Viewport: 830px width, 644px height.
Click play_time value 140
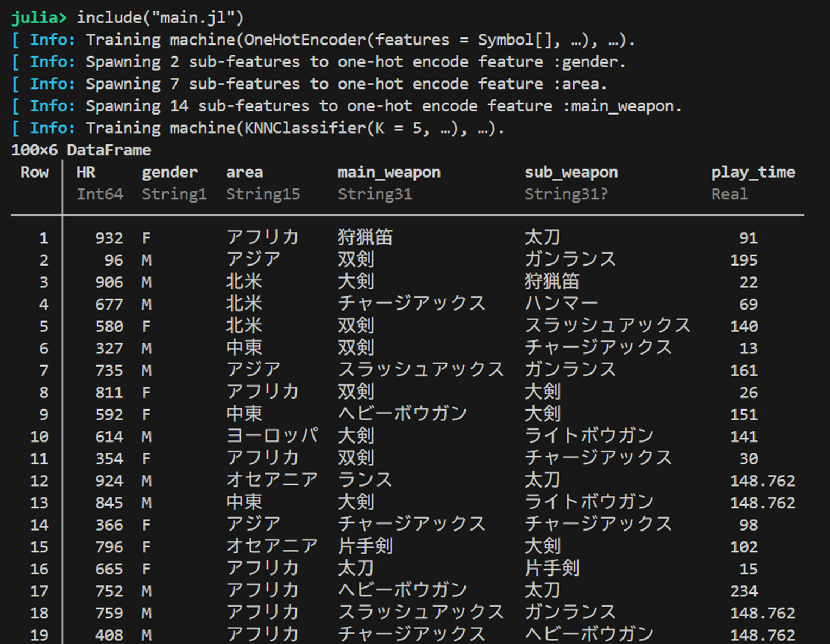tap(744, 326)
